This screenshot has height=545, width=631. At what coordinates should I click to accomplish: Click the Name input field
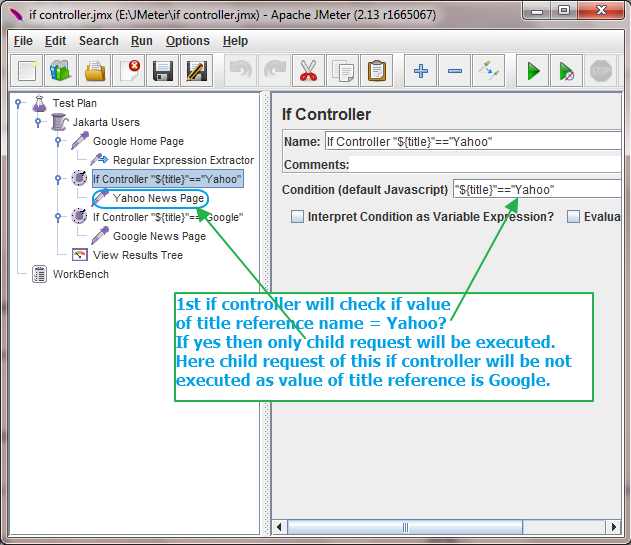(473, 142)
